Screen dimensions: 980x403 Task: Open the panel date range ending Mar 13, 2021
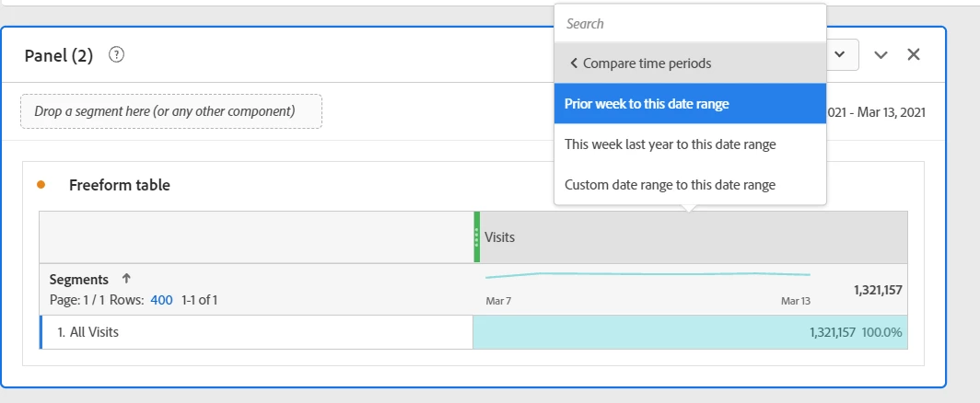[x=877, y=112]
